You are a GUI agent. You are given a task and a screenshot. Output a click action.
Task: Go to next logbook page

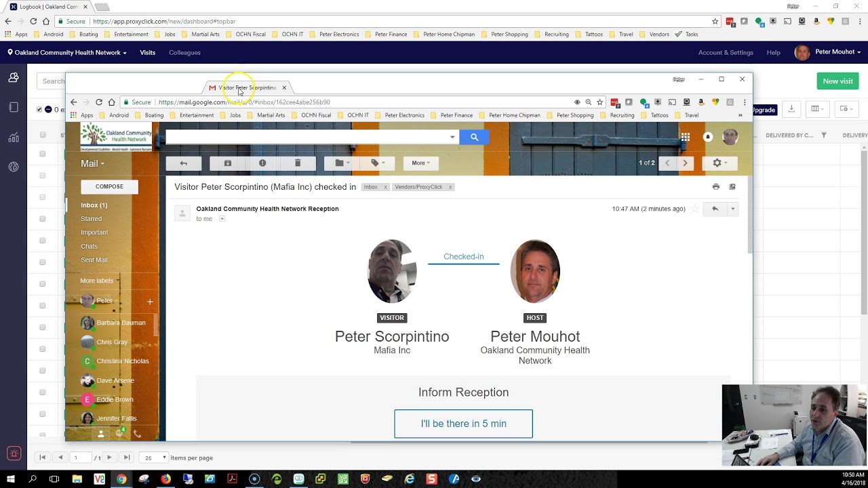109,457
